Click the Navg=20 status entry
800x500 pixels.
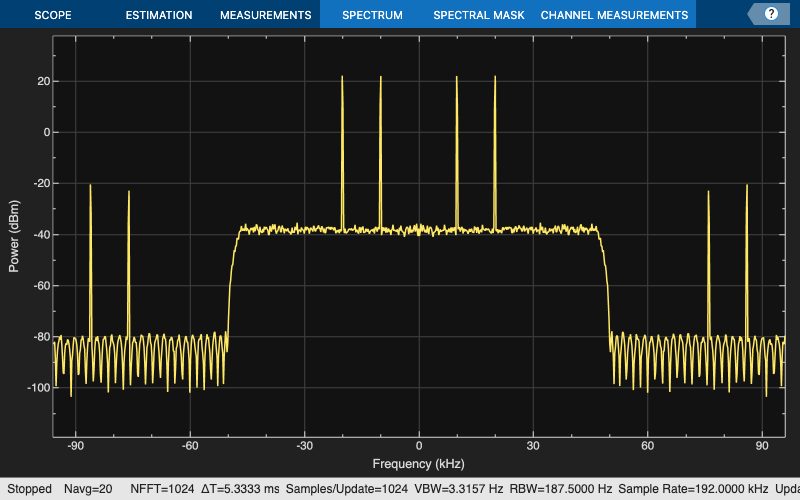click(88, 489)
